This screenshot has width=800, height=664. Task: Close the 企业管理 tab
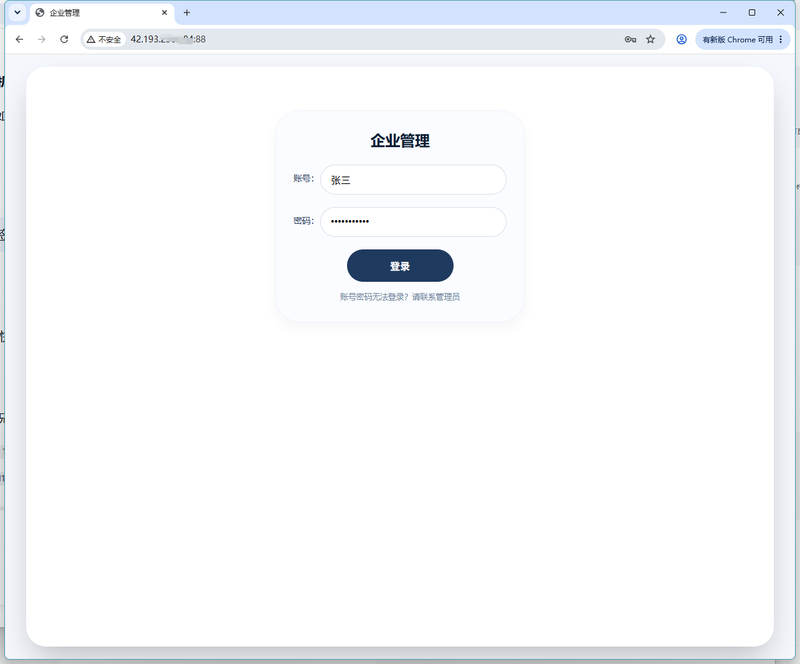164,13
